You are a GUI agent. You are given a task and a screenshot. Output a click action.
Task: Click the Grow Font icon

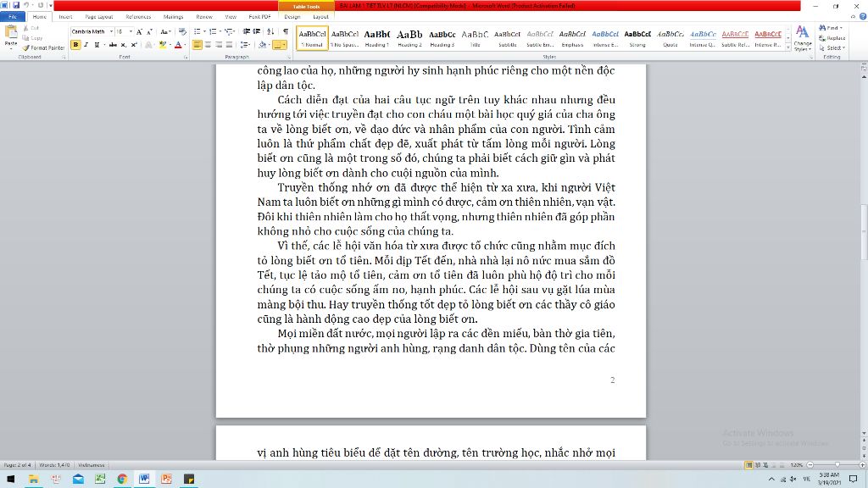point(140,32)
